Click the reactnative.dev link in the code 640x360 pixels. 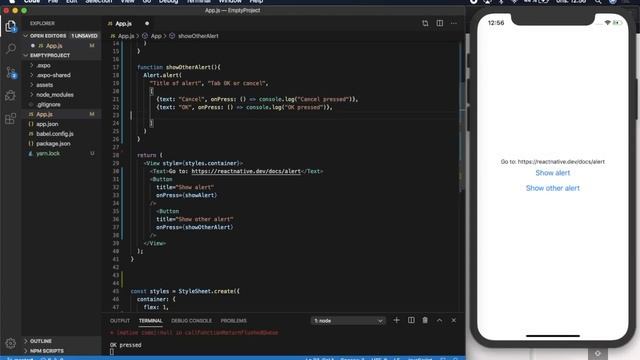(246, 171)
